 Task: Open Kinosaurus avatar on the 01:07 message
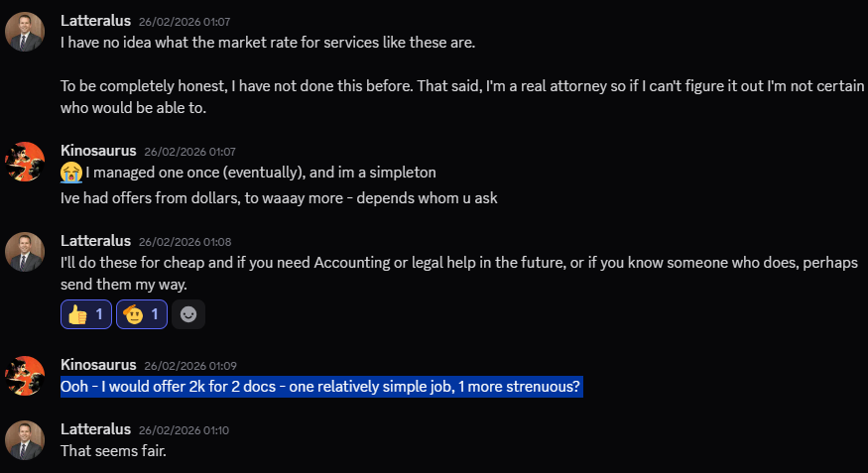click(x=25, y=162)
